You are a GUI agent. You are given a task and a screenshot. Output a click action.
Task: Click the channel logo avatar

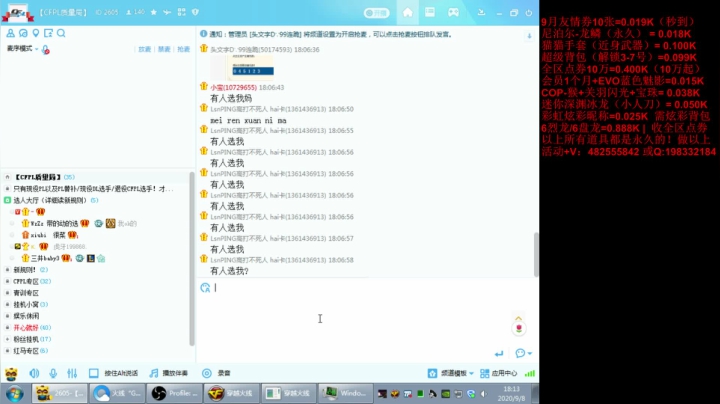tap(17, 13)
